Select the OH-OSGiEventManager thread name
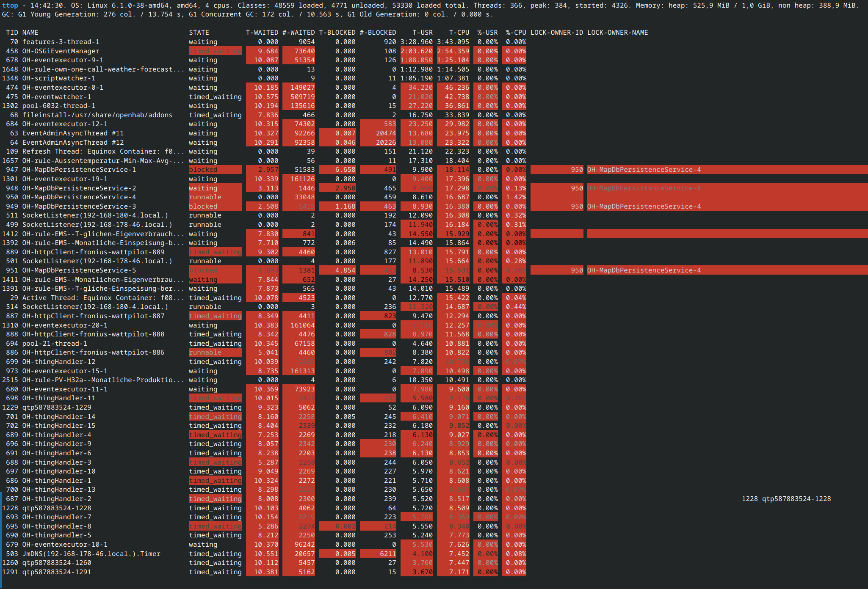The height and width of the screenshot is (589, 868). (x=61, y=51)
